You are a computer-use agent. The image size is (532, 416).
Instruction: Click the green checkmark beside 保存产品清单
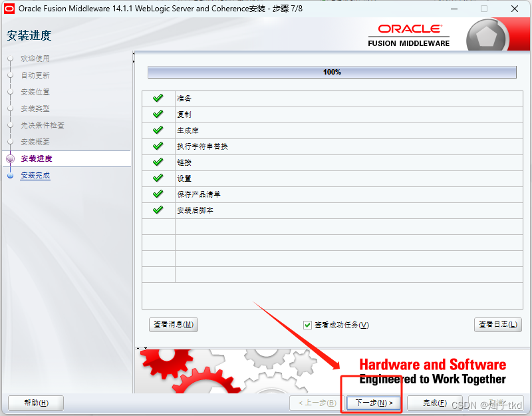pyautogui.click(x=158, y=194)
